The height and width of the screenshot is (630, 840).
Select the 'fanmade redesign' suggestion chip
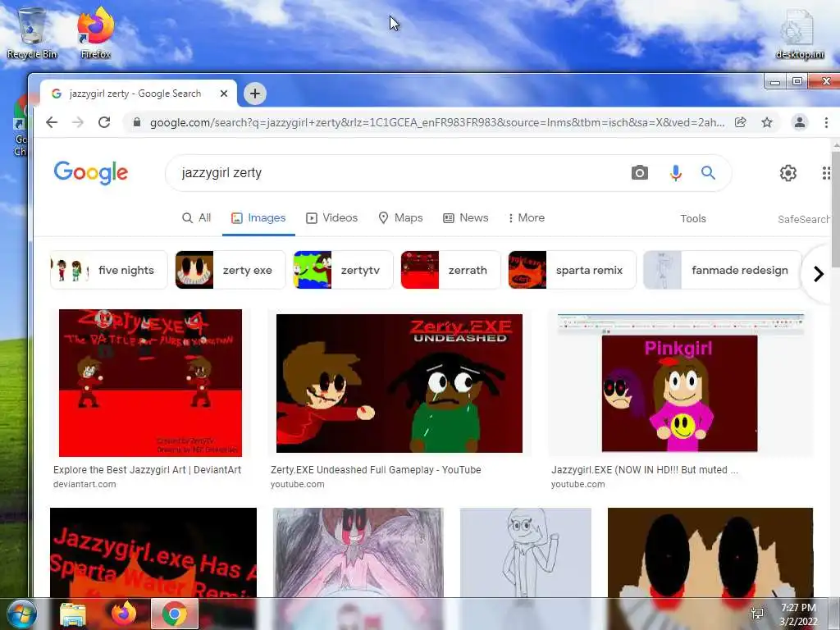click(x=722, y=270)
